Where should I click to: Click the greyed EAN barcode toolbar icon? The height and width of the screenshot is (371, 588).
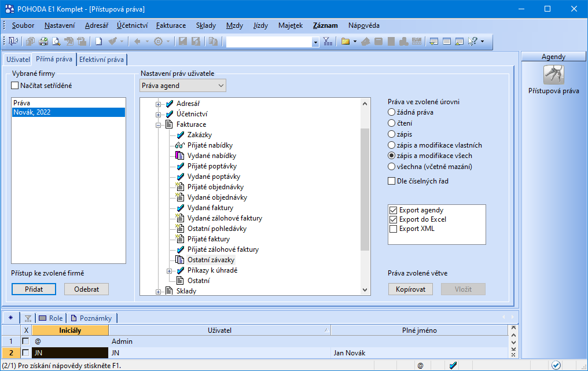(x=417, y=41)
